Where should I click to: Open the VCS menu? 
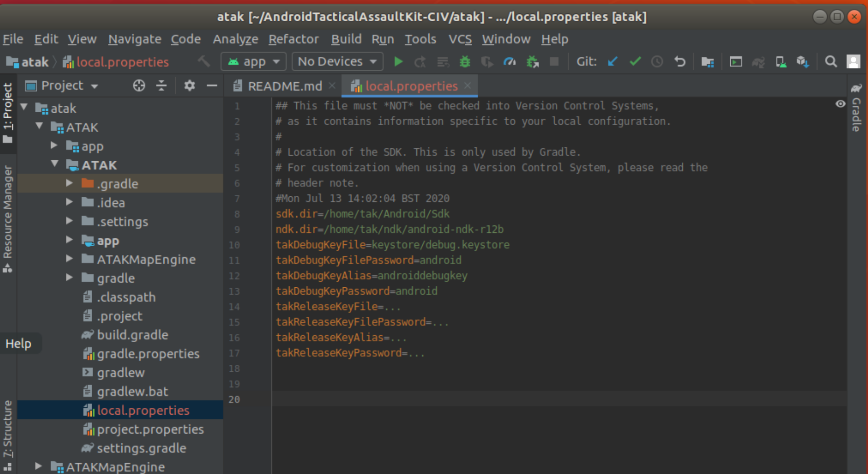[460, 39]
